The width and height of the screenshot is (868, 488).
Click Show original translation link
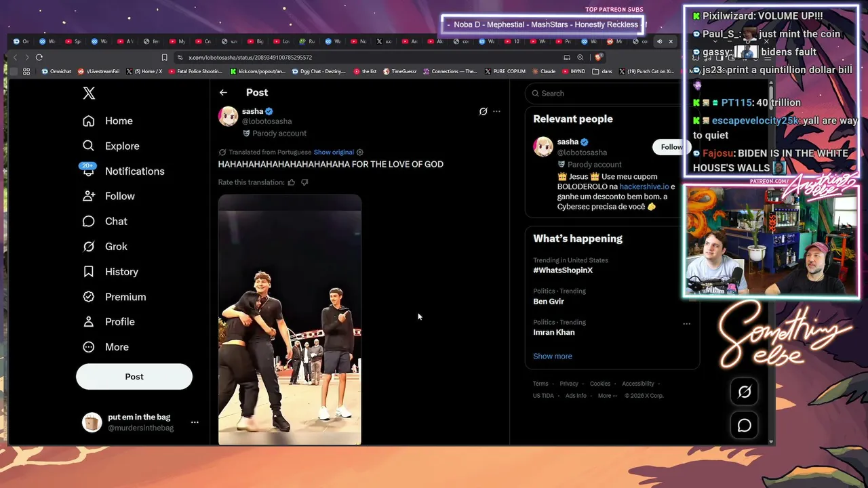334,152
